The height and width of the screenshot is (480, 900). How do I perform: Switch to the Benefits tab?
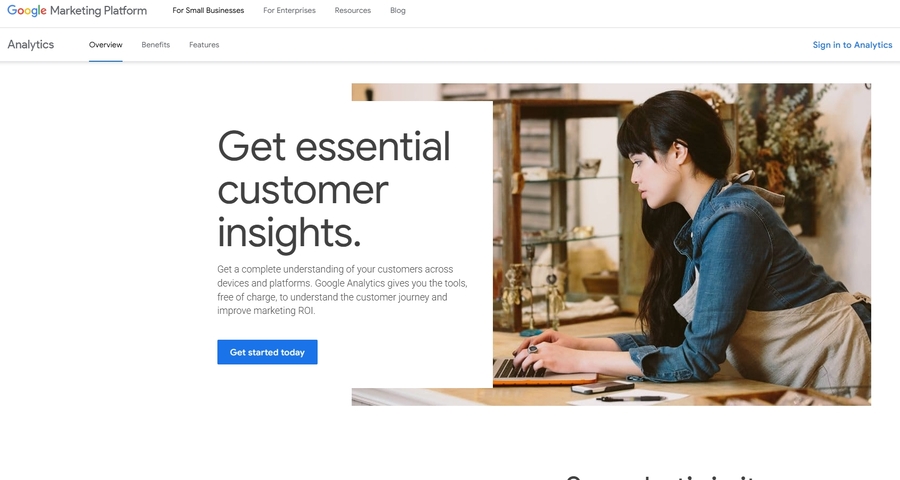pyautogui.click(x=156, y=45)
